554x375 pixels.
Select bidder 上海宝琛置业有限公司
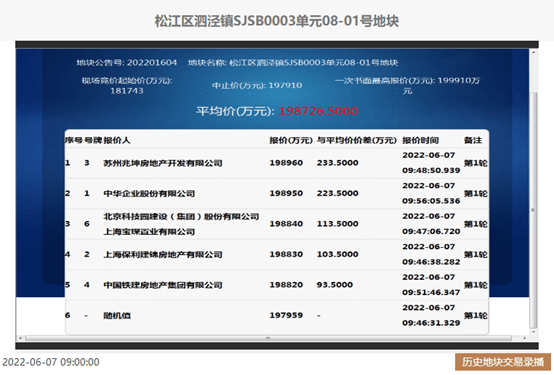tap(149, 232)
